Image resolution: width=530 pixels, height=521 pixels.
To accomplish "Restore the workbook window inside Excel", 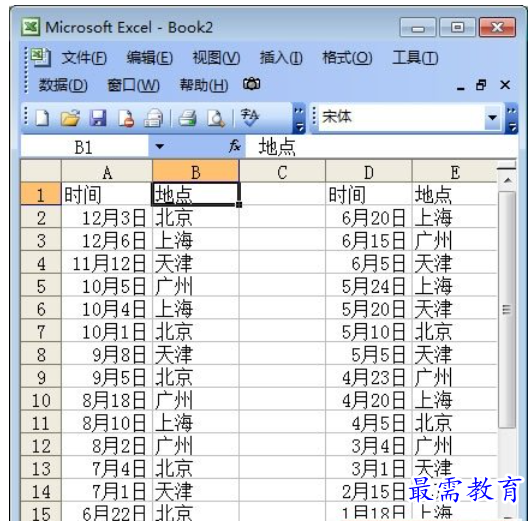I will pyautogui.click(x=481, y=85).
